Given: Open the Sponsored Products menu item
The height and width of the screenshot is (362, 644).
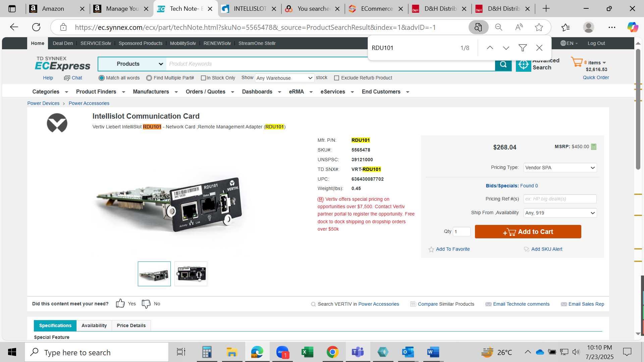Looking at the screenshot, I should [141, 43].
